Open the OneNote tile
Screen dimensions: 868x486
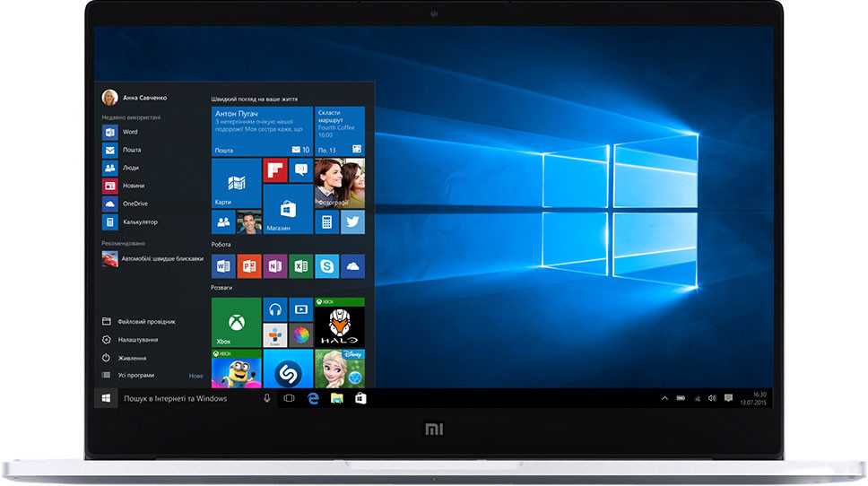pyautogui.click(x=274, y=266)
